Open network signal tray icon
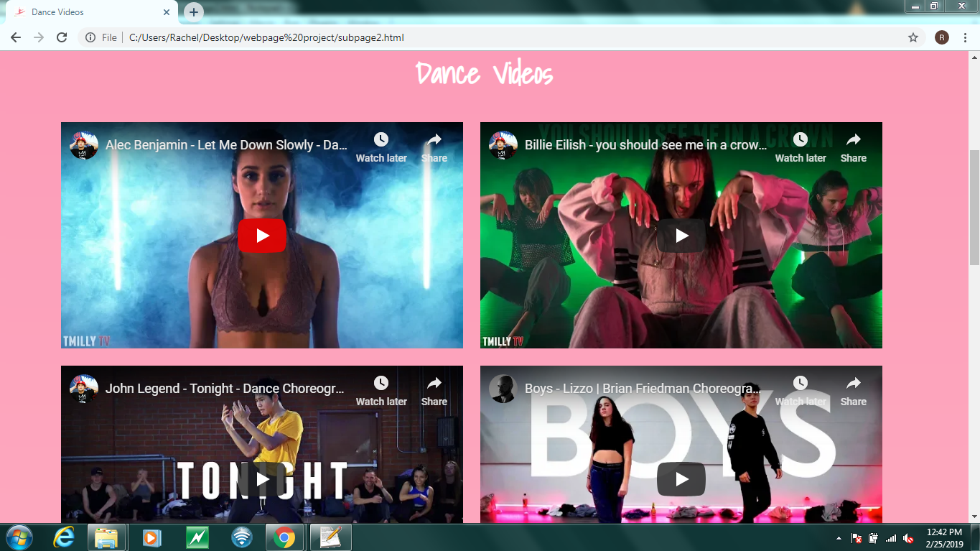 tap(891, 538)
